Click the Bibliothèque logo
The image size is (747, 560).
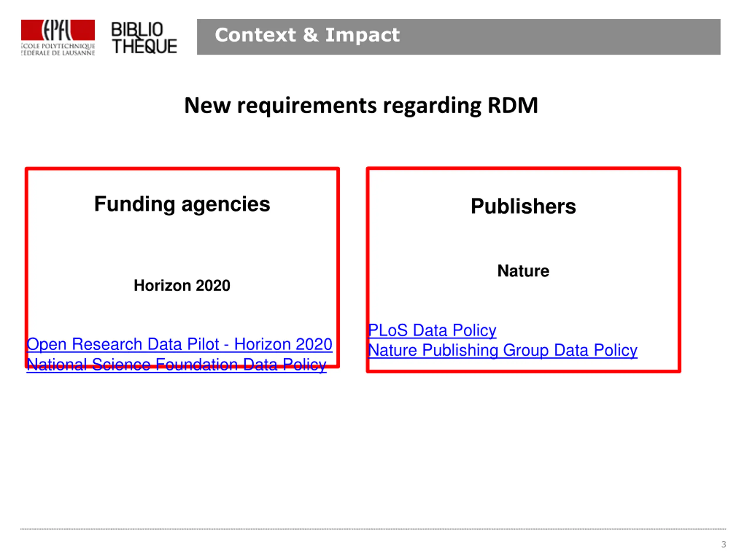[144, 38]
